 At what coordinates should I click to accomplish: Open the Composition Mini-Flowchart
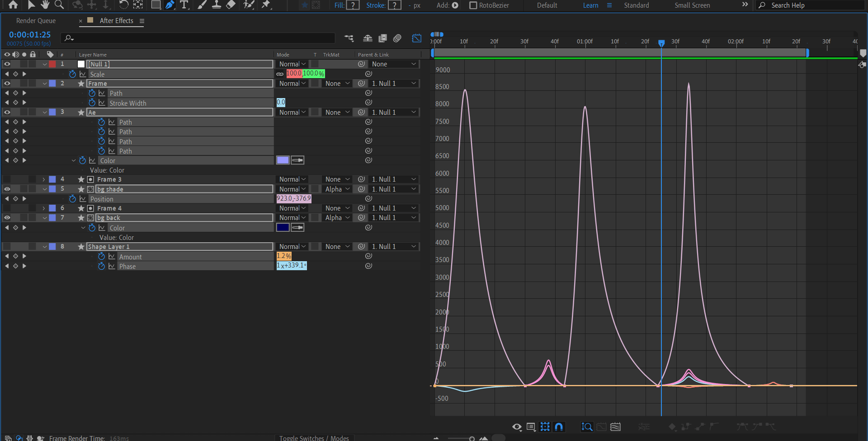click(349, 38)
